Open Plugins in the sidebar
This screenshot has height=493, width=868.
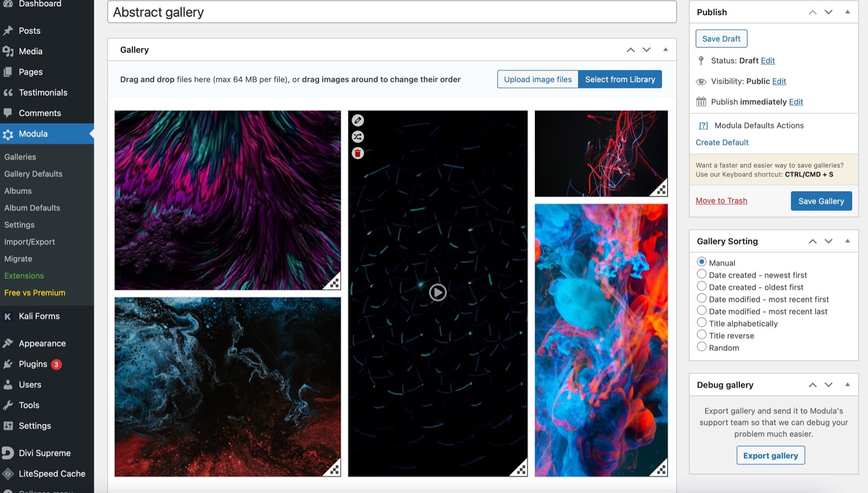click(x=33, y=364)
